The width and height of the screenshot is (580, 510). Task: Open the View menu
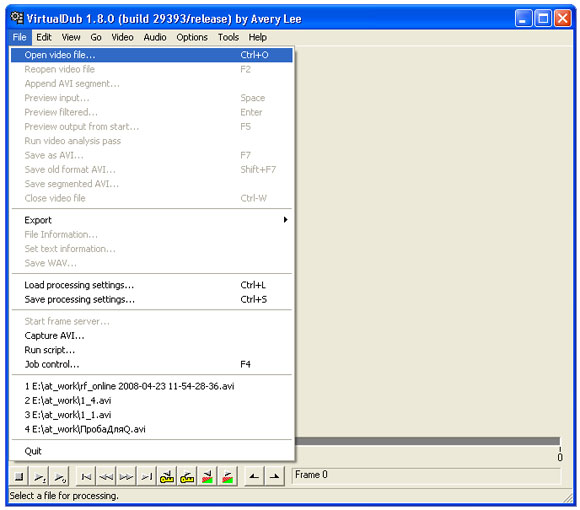coord(71,37)
